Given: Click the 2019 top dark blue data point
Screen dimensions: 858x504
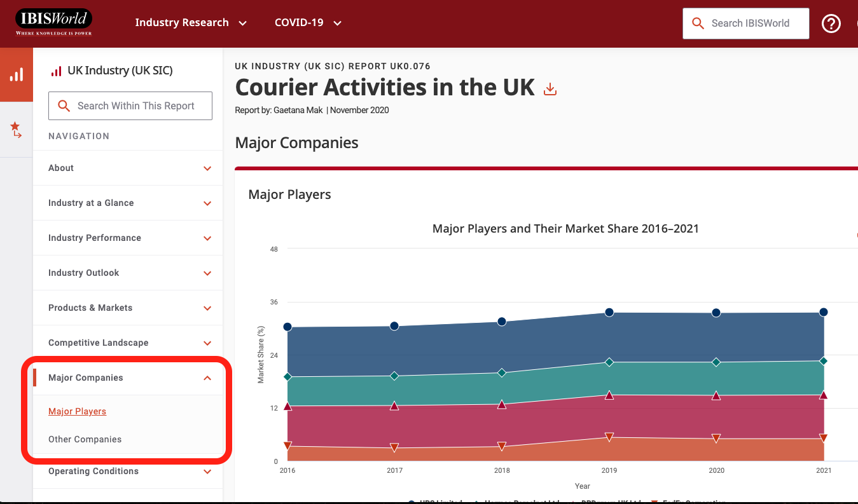Looking at the screenshot, I should coord(609,312).
